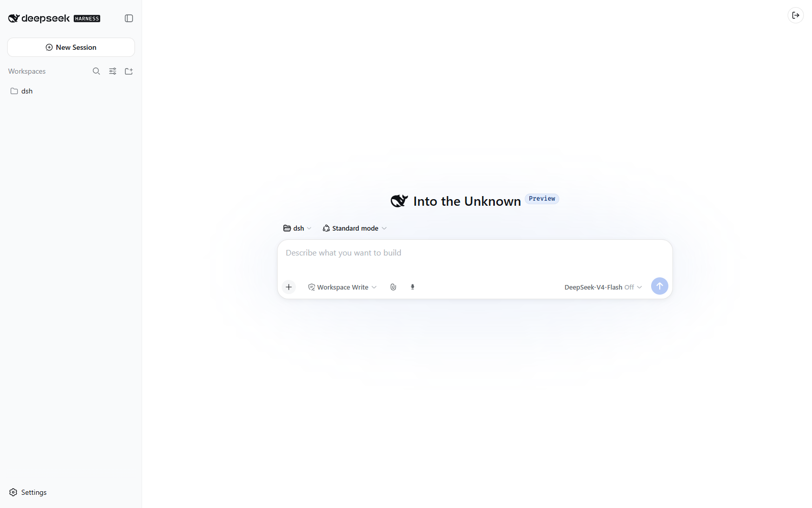Open workspace filter options icon

[x=113, y=71]
